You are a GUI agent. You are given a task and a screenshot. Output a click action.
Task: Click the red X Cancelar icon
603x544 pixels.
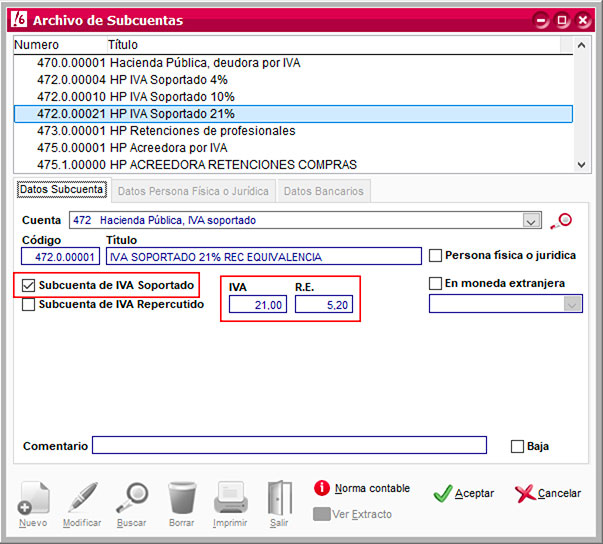tap(525, 493)
